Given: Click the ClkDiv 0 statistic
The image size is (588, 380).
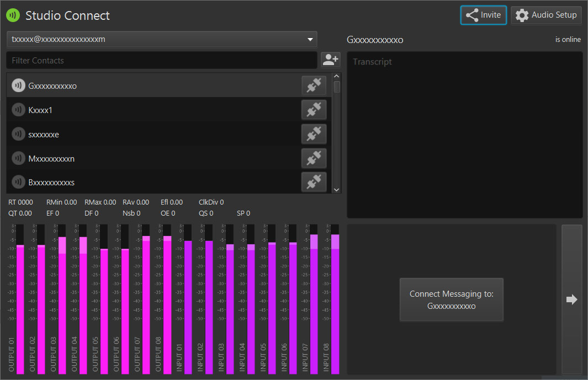Looking at the screenshot, I should [211, 202].
